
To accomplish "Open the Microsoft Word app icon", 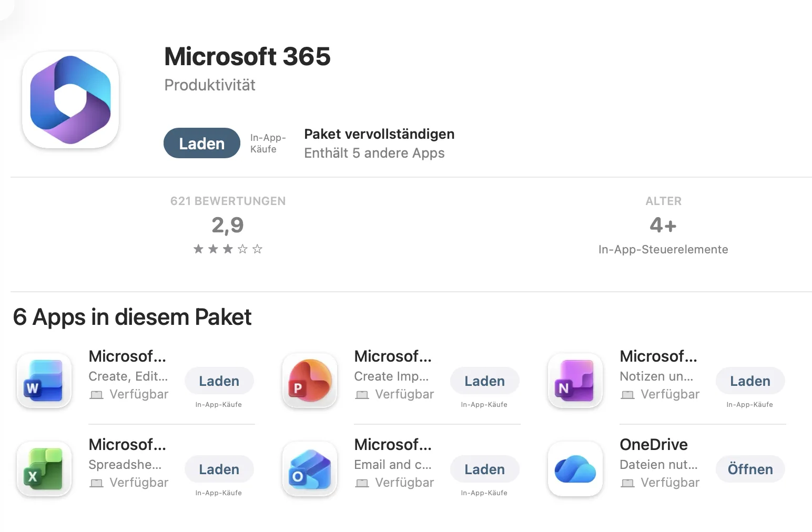I will click(x=44, y=381).
